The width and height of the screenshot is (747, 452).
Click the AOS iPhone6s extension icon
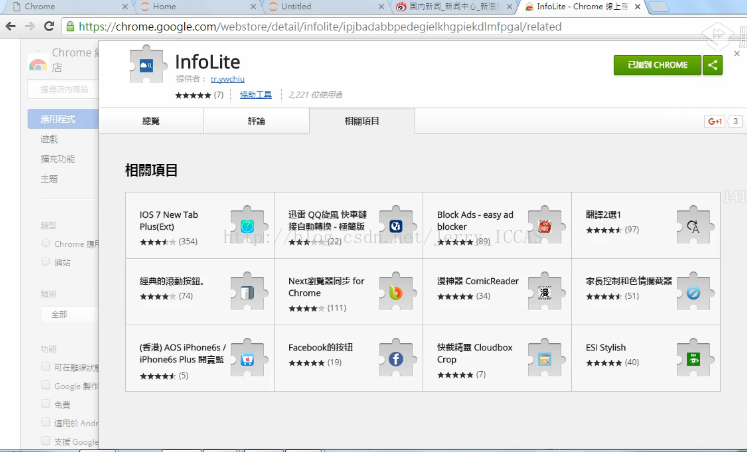pyautogui.click(x=247, y=358)
